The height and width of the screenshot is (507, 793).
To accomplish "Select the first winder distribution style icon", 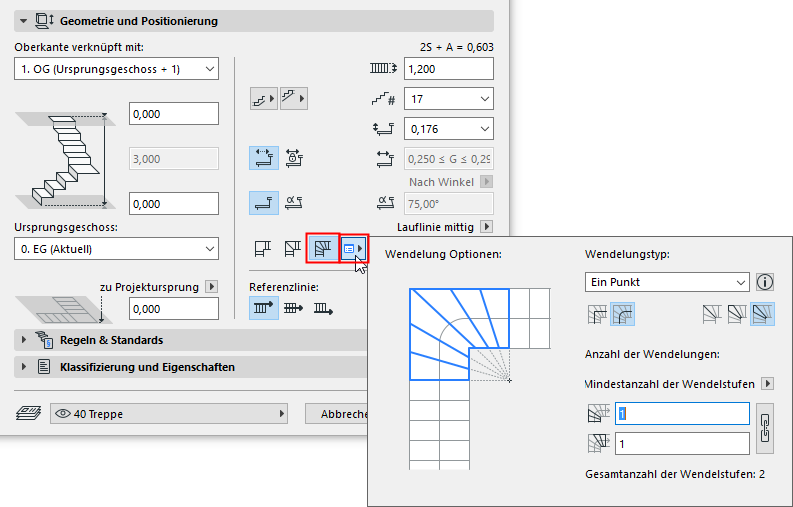I will click(712, 314).
